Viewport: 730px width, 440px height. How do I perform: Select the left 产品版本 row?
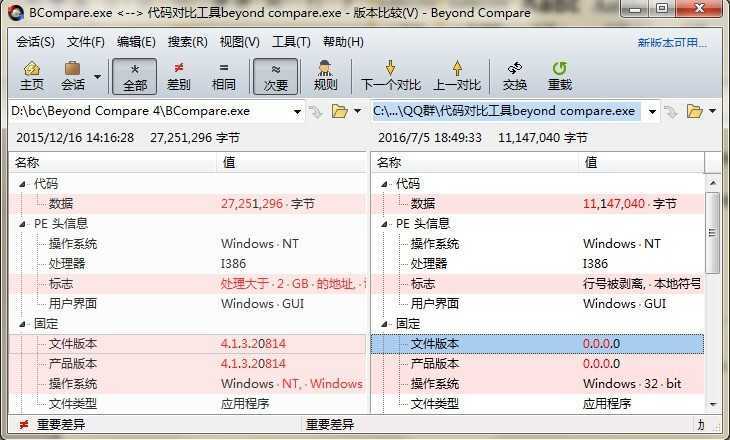pyautogui.click(x=188, y=364)
